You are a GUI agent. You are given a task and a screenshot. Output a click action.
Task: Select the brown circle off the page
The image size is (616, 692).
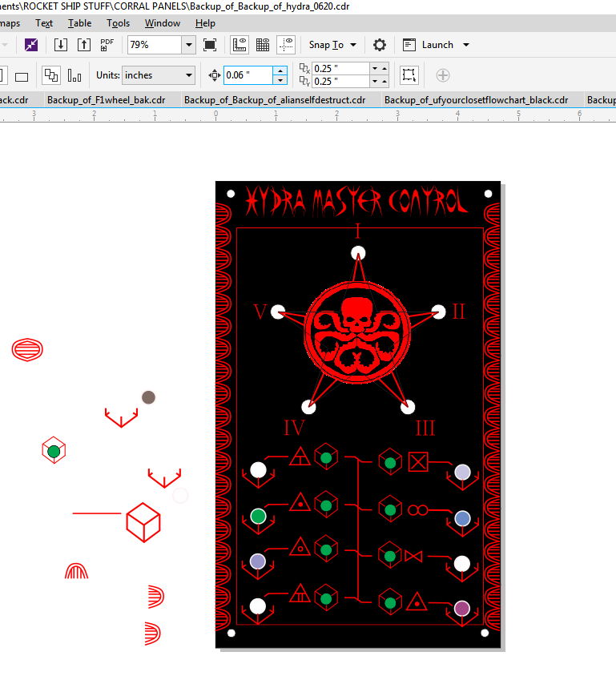148,397
